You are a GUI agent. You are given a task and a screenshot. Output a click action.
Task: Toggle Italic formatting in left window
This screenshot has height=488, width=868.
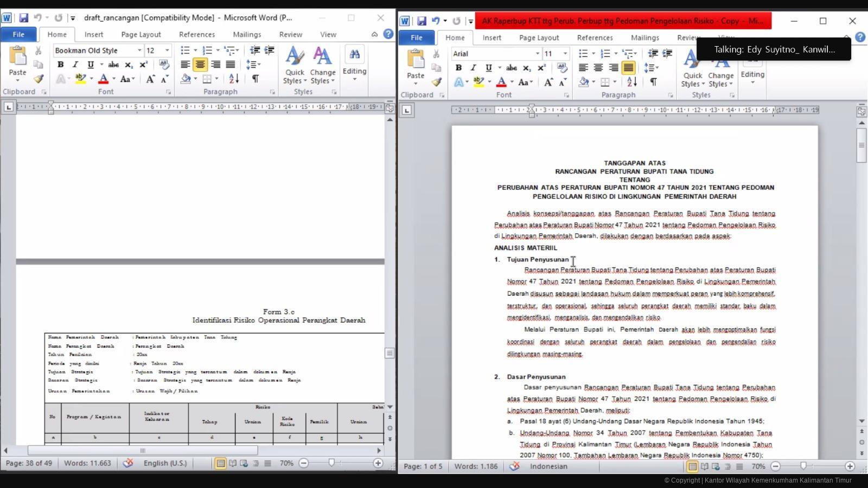pyautogui.click(x=75, y=65)
